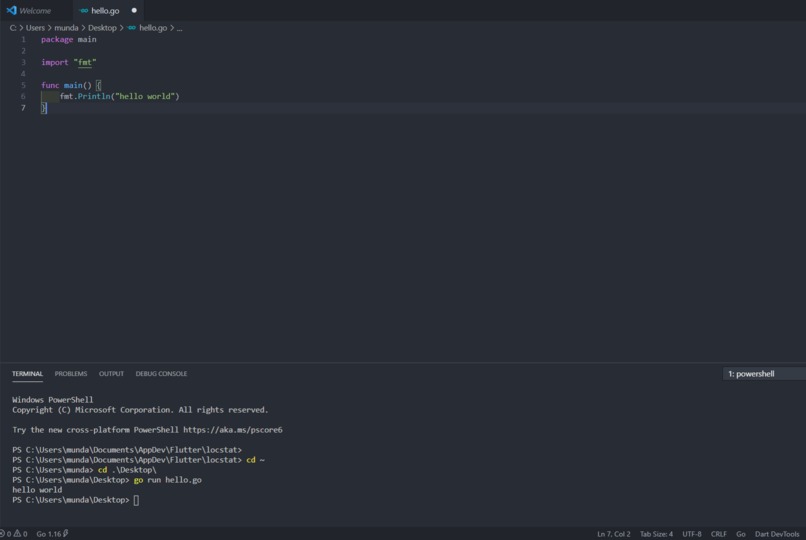Click the 'Windows PowerShell' terminal header line
Viewport: 806px width, 540px height.
point(52,400)
